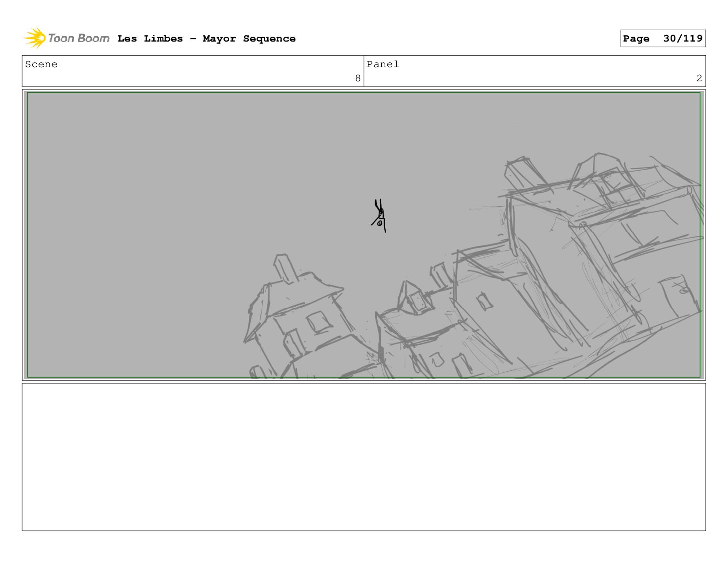Click the title 'Les Limbes – Mayor Sequence'
This screenshot has height=564, width=728.
(206, 39)
